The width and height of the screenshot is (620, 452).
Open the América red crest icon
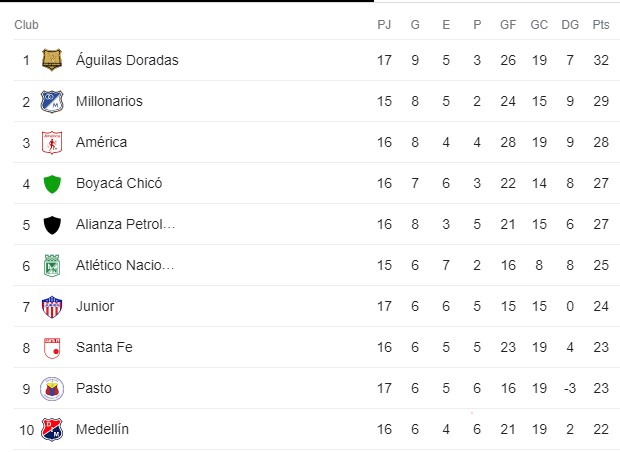coord(52,142)
